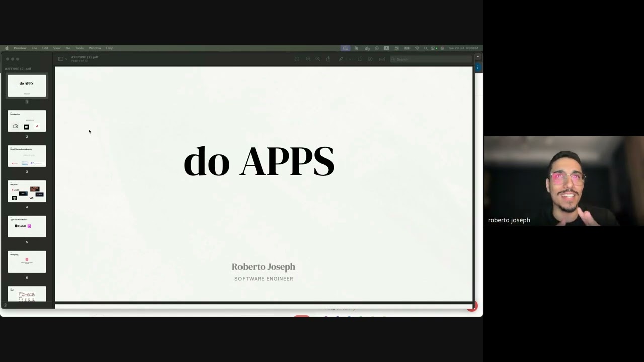This screenshot has height=362, width=644.
Task: Open the Window menu
Action: click(x=95, y=48)
